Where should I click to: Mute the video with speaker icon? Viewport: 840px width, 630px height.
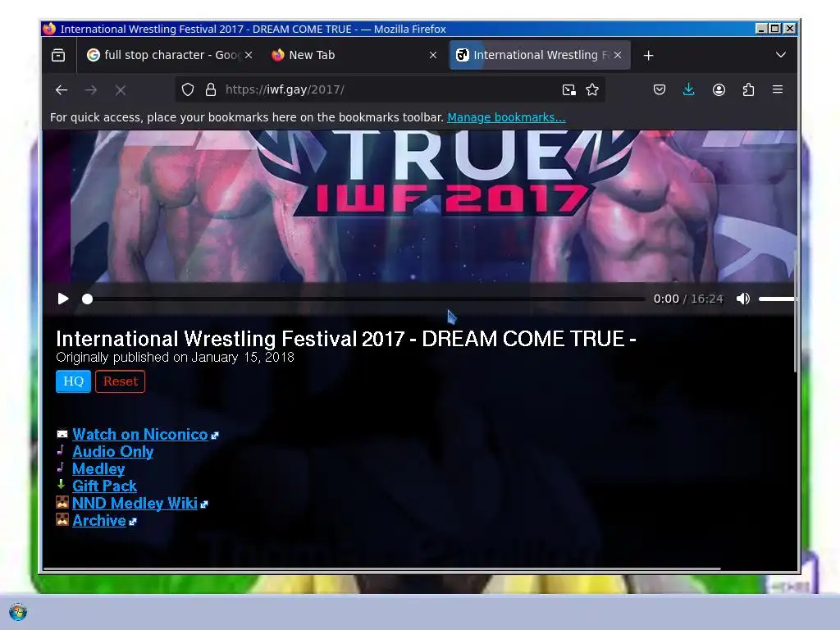point(743,299)
